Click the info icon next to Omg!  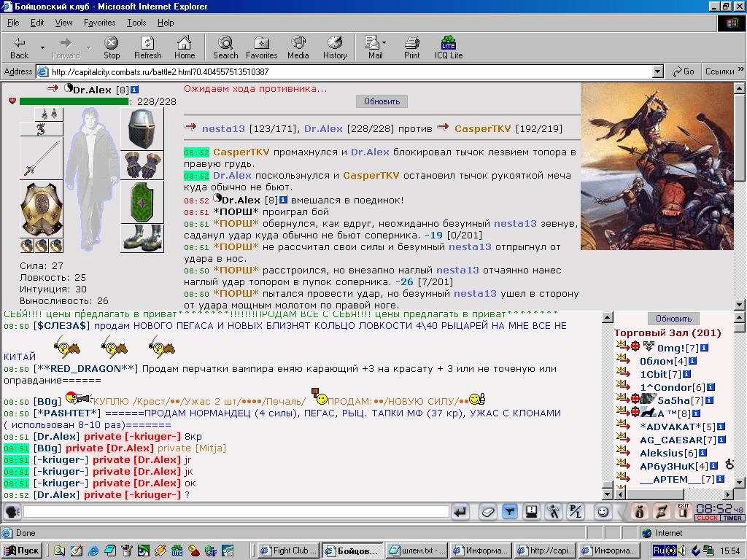(704, 348)
